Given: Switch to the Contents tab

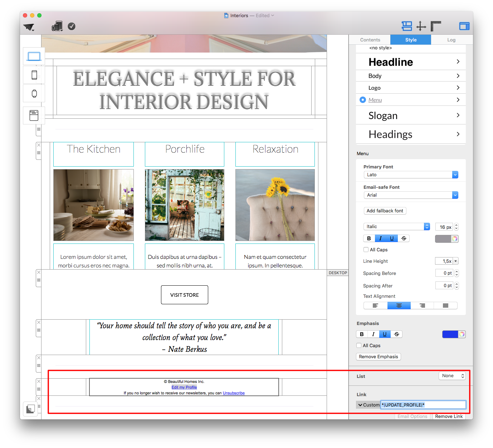Looking at the screenshot, I should [x=370, y=40].
